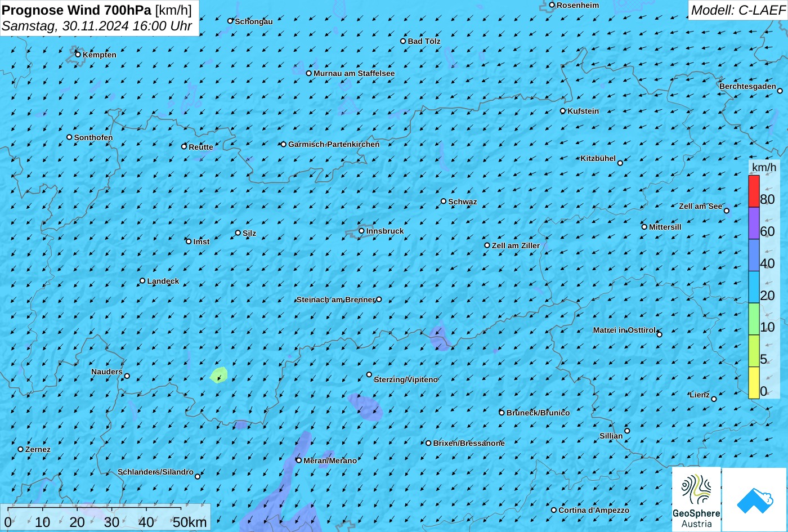788x532 pixels.
Task: Click the 'Murnau am Staffelsee' label
Action: 354,74
